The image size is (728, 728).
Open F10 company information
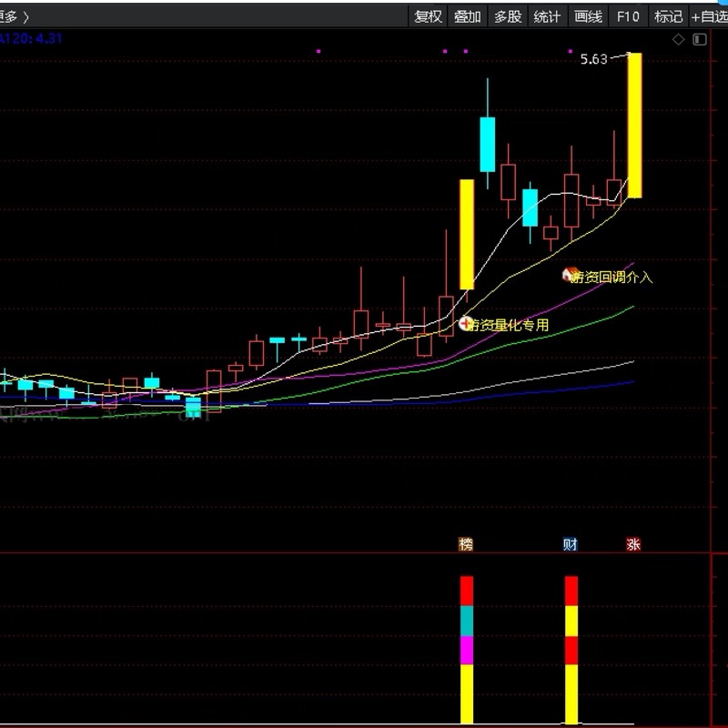tap(628, 16)
